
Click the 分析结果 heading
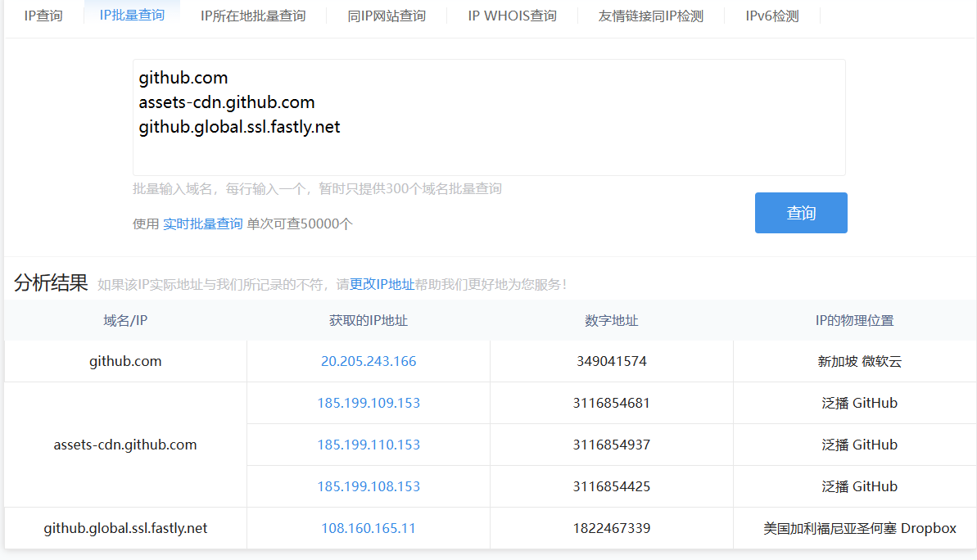click(51, 282)
